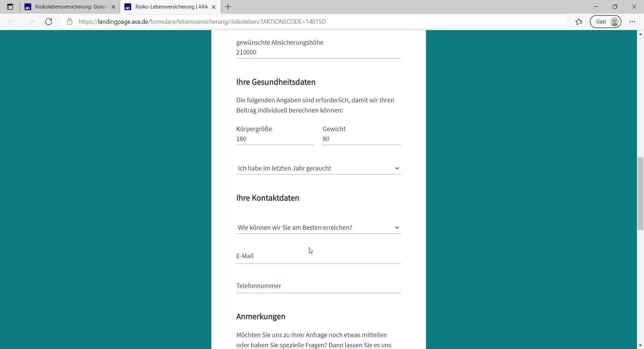Open the Gast profile button

pos(605,21)
